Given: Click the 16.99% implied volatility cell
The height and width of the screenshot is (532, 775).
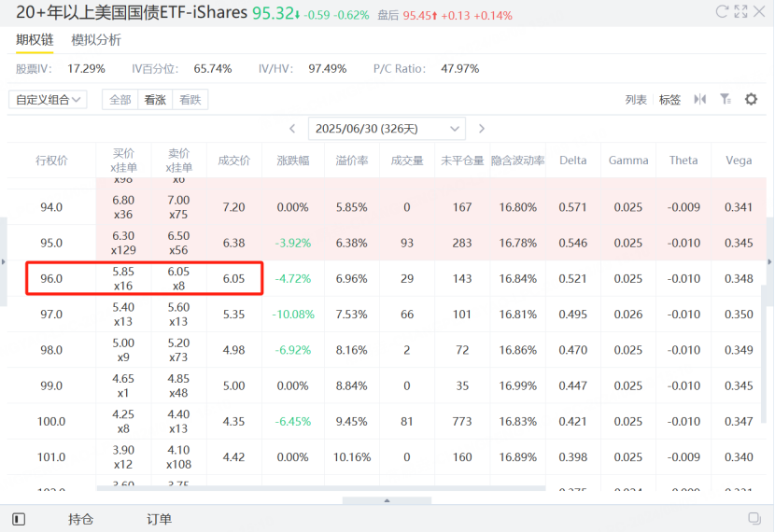Looking at the screenshot, I should [517, 385].
